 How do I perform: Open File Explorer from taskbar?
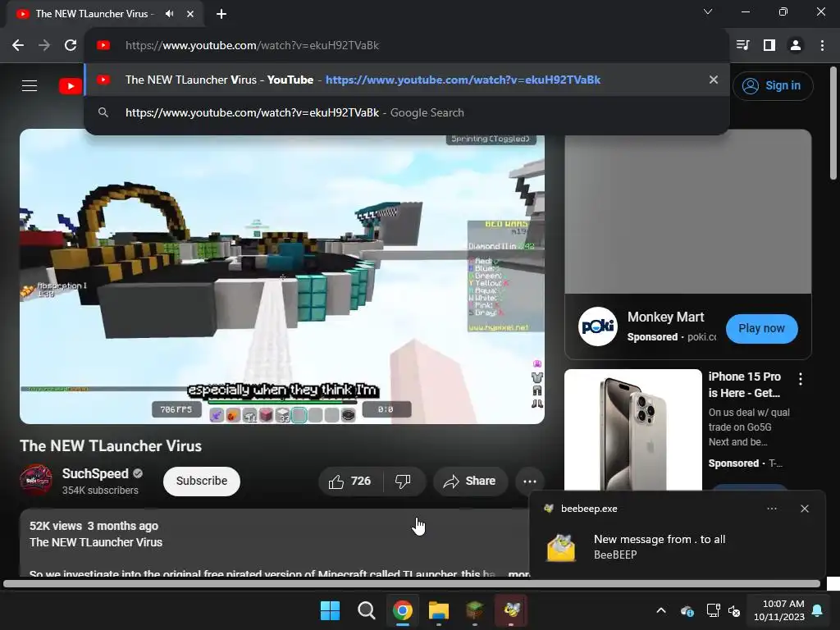pos(439,610)
